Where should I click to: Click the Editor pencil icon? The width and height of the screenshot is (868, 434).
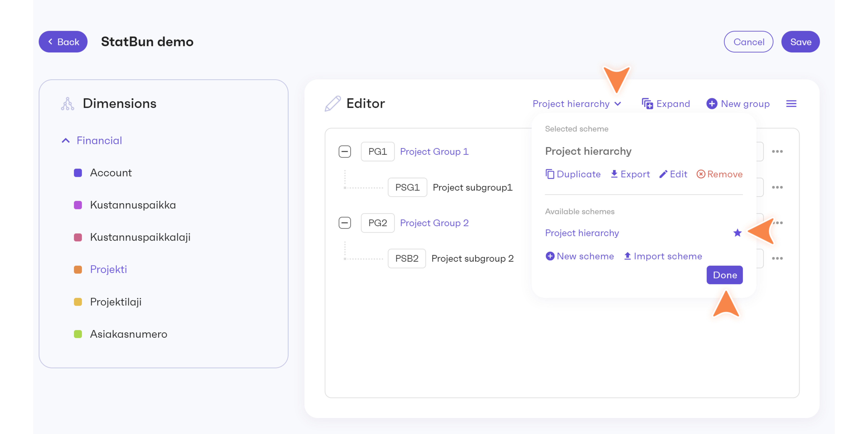332,103
